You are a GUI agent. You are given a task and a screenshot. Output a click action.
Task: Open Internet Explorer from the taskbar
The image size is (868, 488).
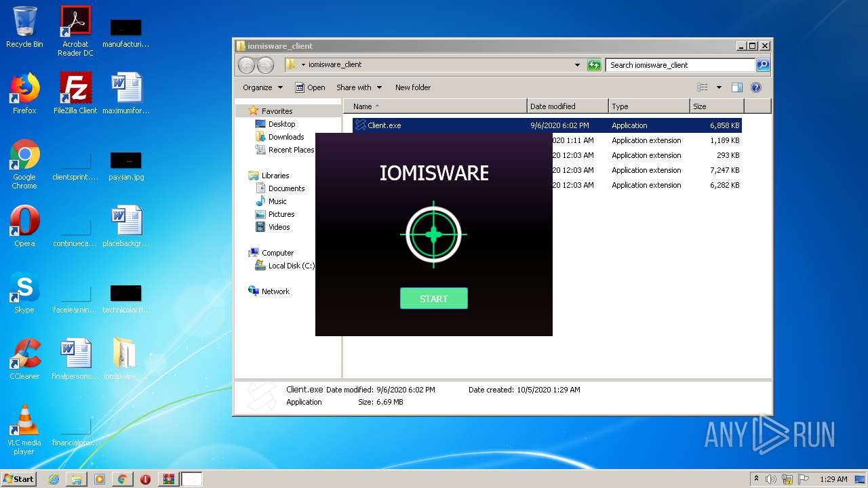click(x=54, y=479)
